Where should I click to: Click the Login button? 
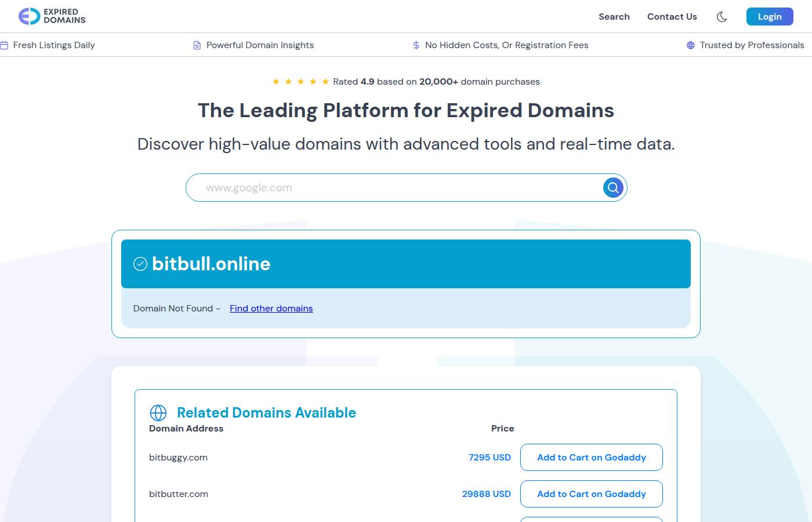(770, 17)
